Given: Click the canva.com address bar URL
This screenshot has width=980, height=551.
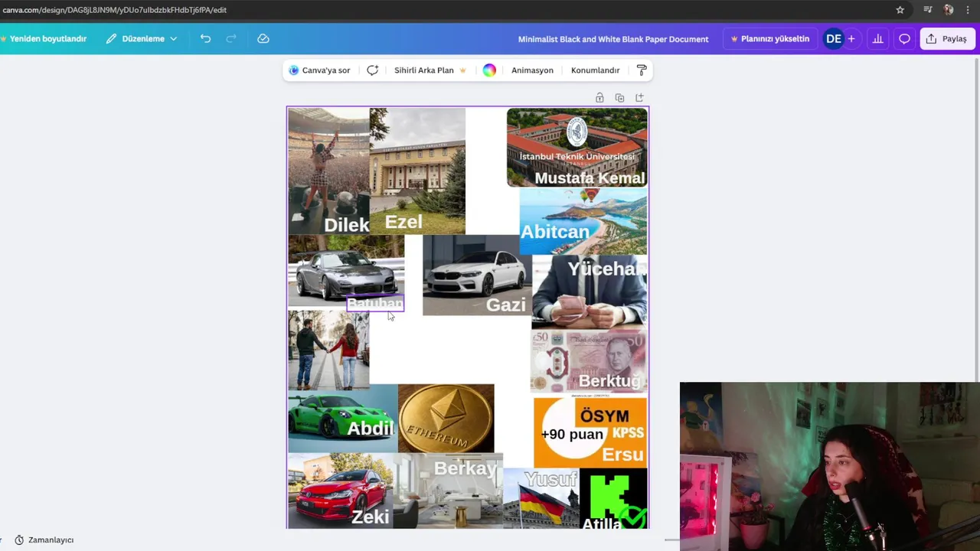Looking at the screenshot, I should click(114, 10).
